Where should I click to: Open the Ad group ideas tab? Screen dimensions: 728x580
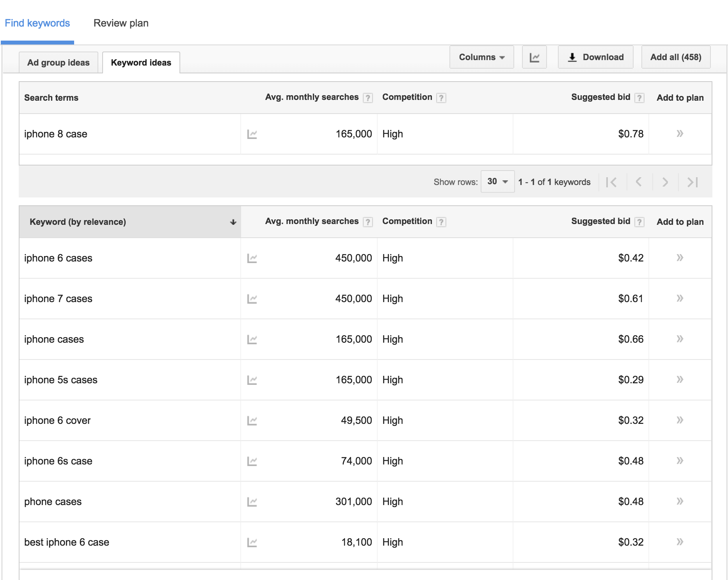coord(59,62)
